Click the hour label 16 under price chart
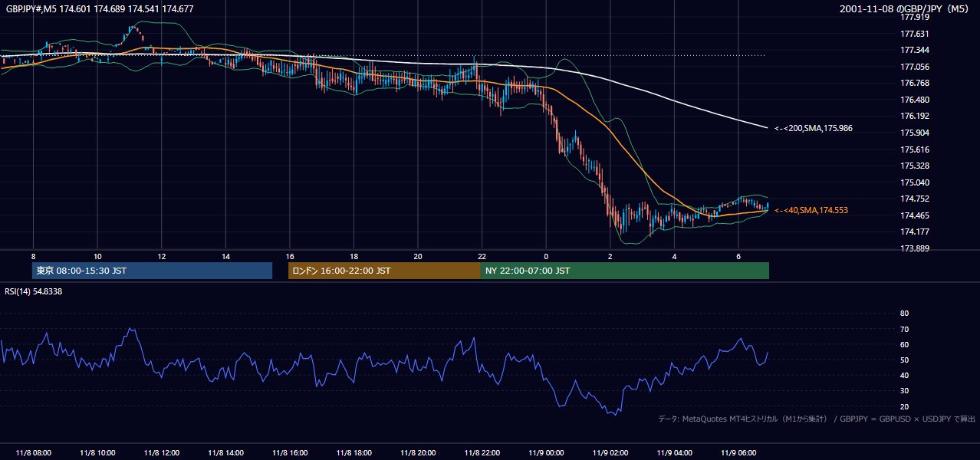 pos(290,256)
